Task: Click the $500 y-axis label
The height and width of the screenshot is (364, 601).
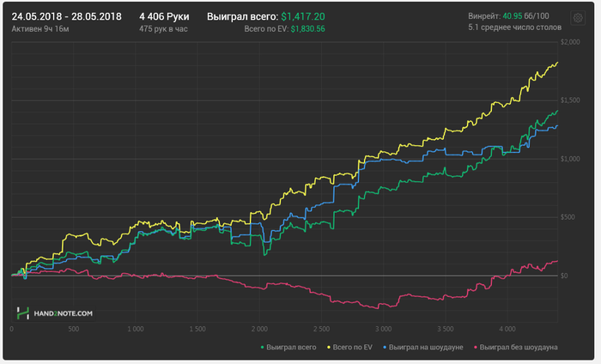Action: [568, 217]
